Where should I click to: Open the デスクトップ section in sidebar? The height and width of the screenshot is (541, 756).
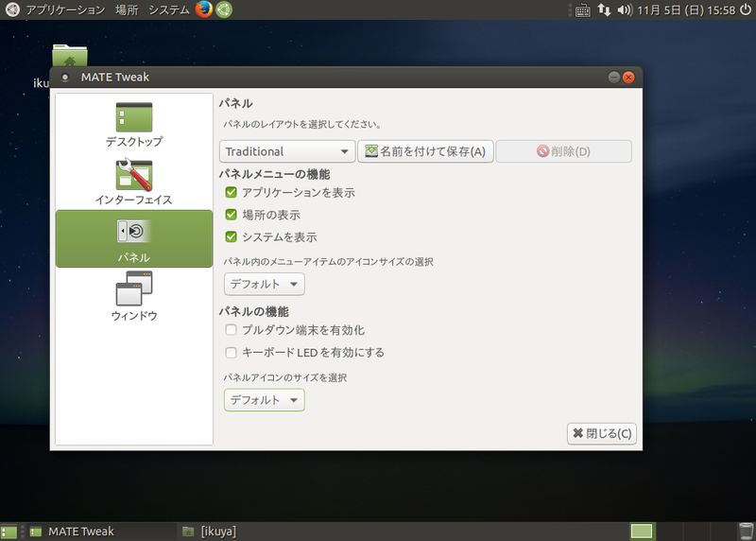134,124
